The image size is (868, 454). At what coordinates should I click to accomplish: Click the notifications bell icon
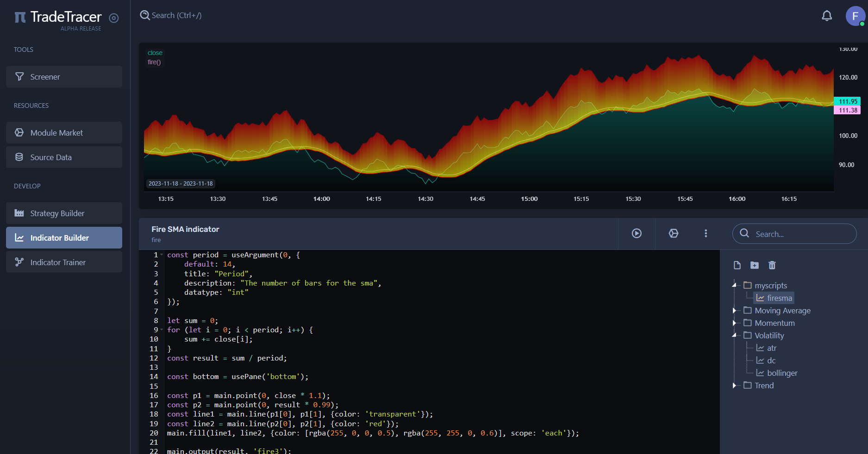[x=826, y=16]
